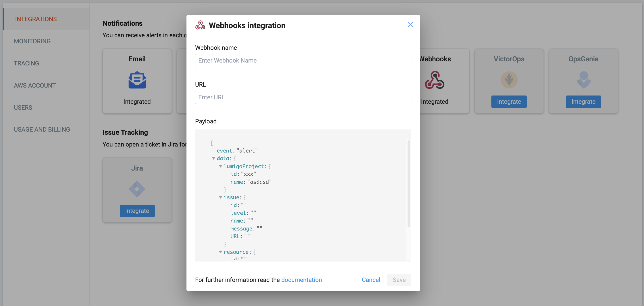Screen dimensions: 644x306
Task: Open the Monitoring settings tab
Action: 32,41
